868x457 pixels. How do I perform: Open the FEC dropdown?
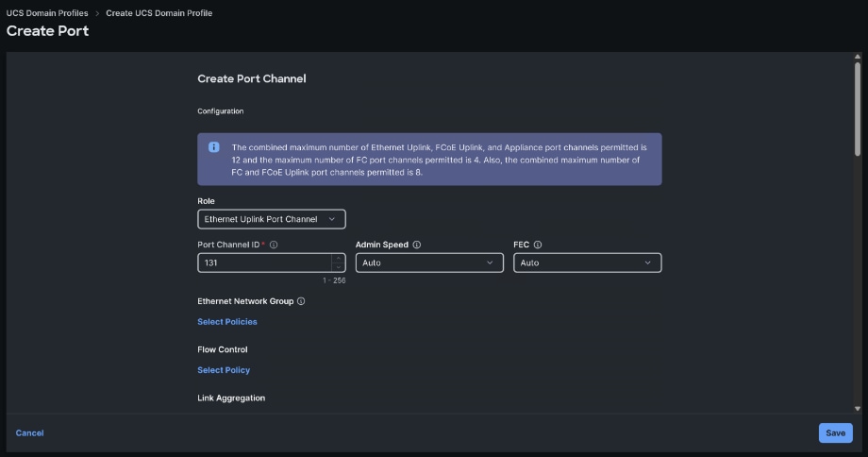pos(588,262)
